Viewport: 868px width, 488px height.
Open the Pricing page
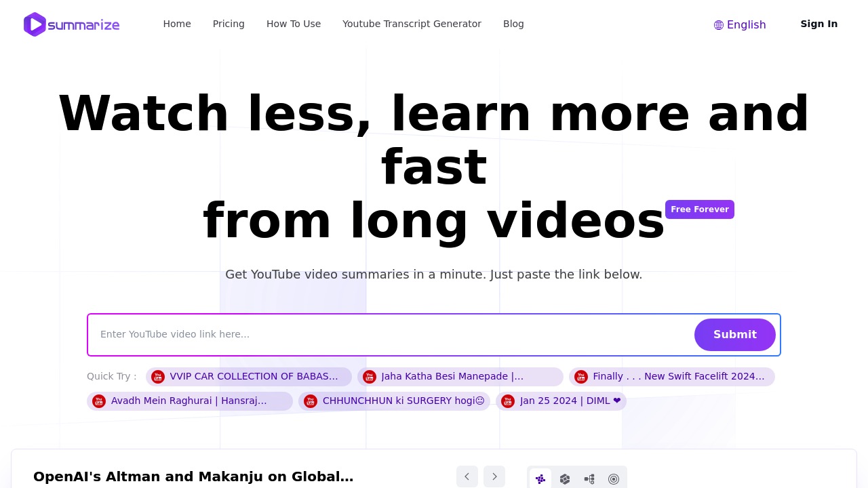point(229,24)
